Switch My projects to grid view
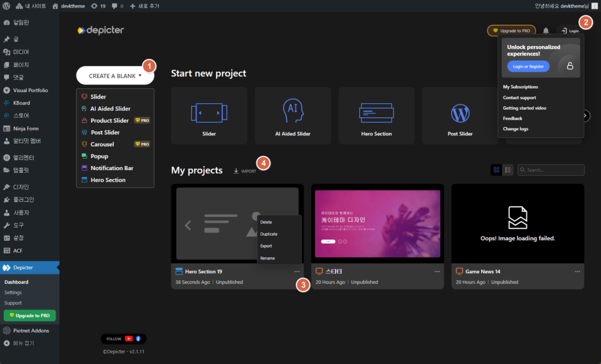The width and height of the screenshot is (601, 364). [497, 170]
